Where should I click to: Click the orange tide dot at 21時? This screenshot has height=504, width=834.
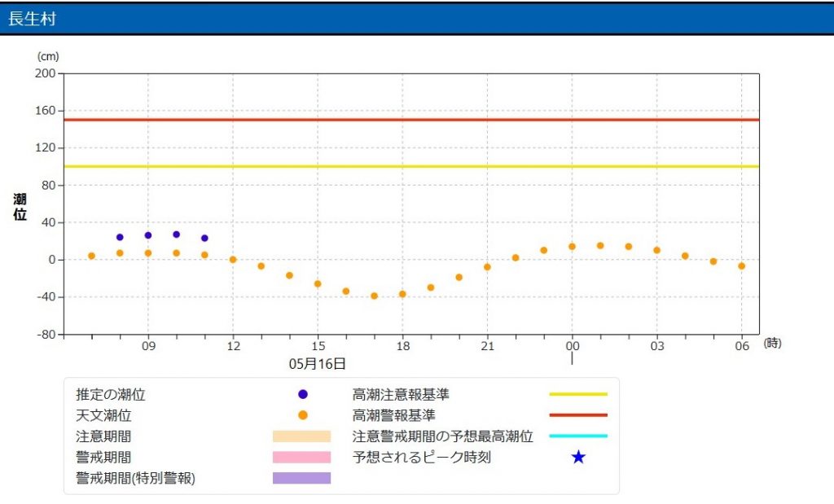[x=487, y=267]
